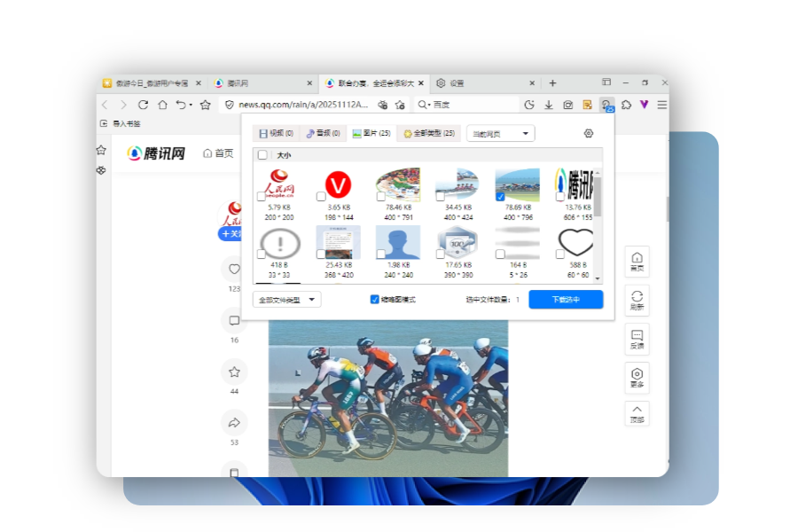Image resolution: width=798 pixels, height=532 pixels.
Task: Click the comment bubble icon showing 16
Action: pyautogui.click(x=234, y=320)
